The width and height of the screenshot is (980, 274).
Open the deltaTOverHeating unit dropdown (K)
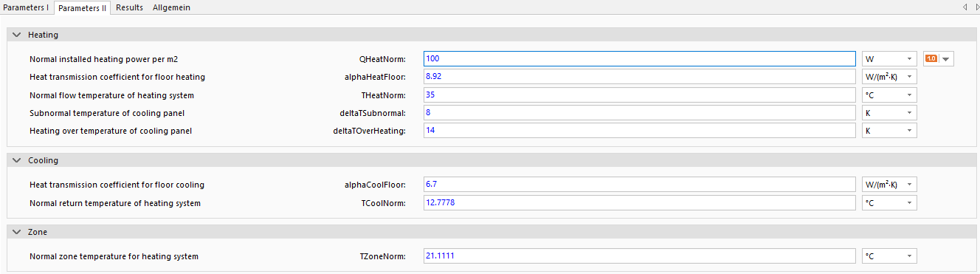[889, 131]
